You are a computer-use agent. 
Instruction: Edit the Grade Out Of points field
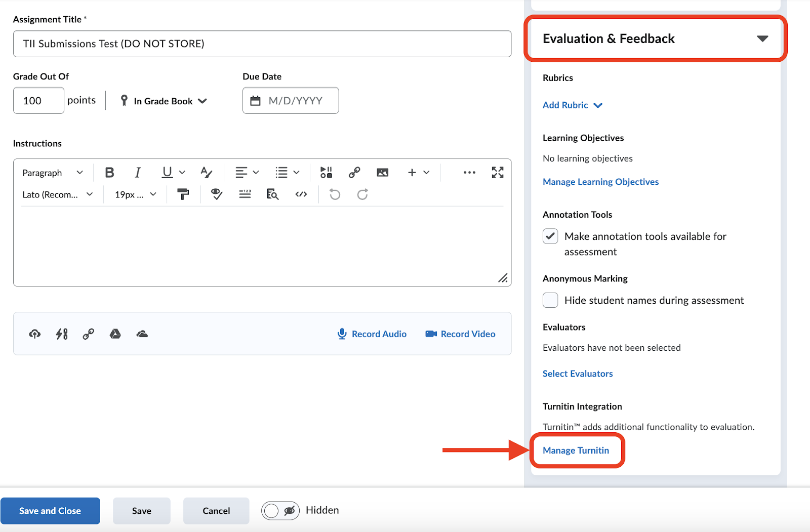point(38,100)
